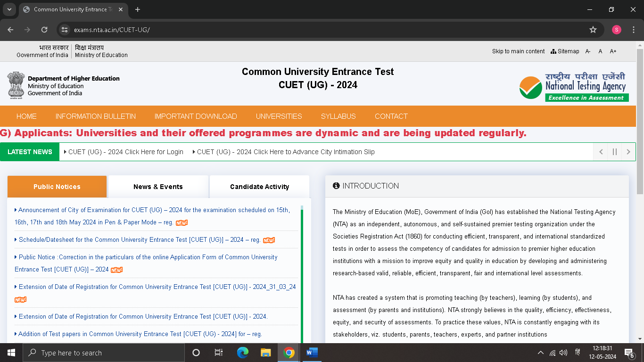
Task: Open Microsoft Edge from taskbar
Action: coord(243,353)
